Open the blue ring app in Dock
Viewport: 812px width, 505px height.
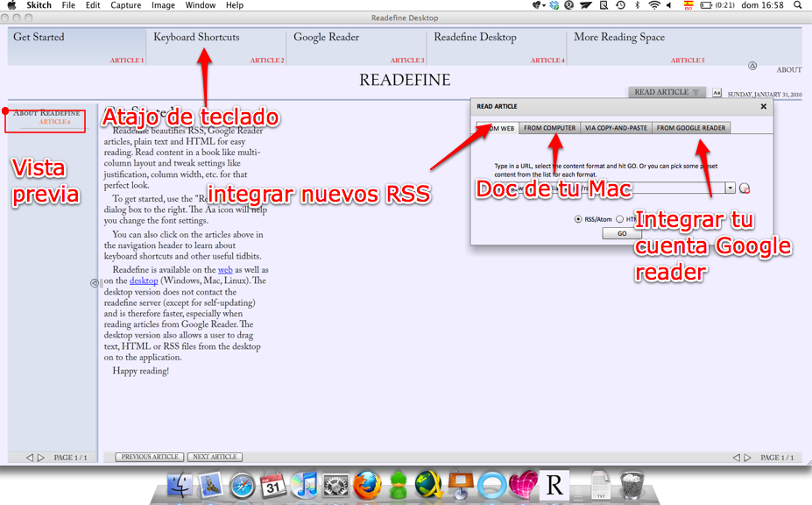point(491,487)
